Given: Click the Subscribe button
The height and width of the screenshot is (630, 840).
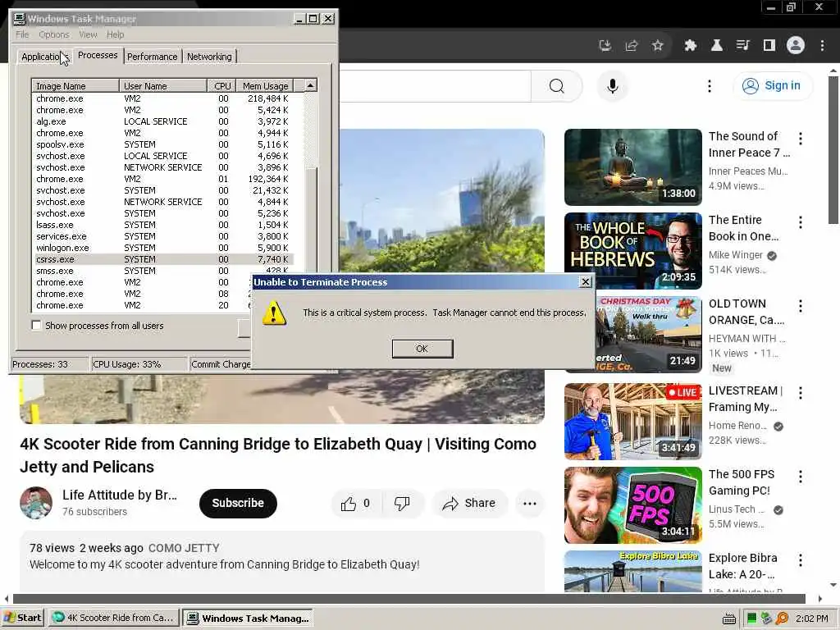Looking at the screenshot, I should [x=238, y=503].
